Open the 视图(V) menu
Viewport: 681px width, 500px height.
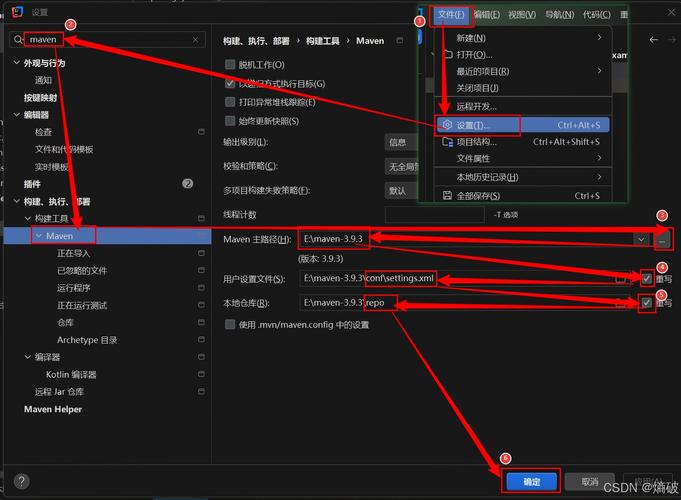(522, 15)
